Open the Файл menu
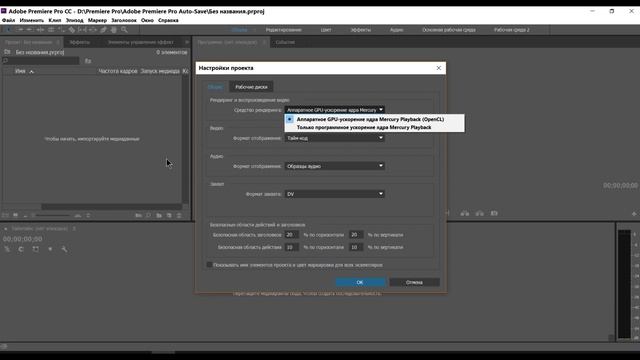 point(9,20)
